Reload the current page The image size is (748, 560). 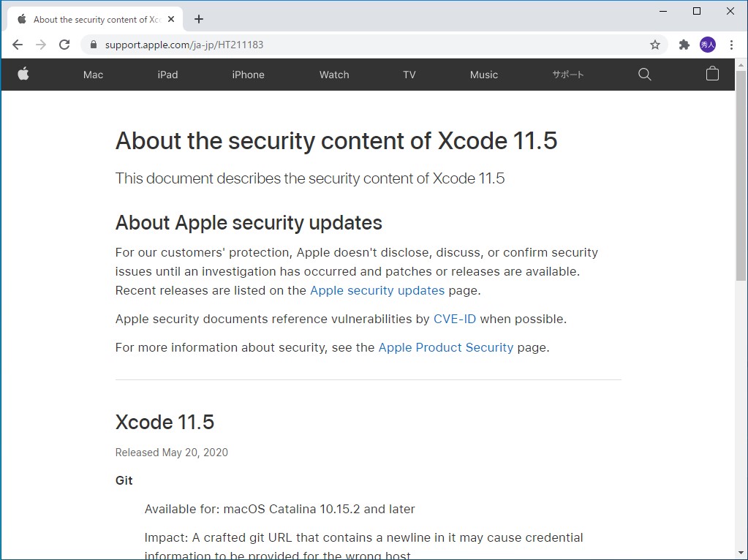pos(64,44)
